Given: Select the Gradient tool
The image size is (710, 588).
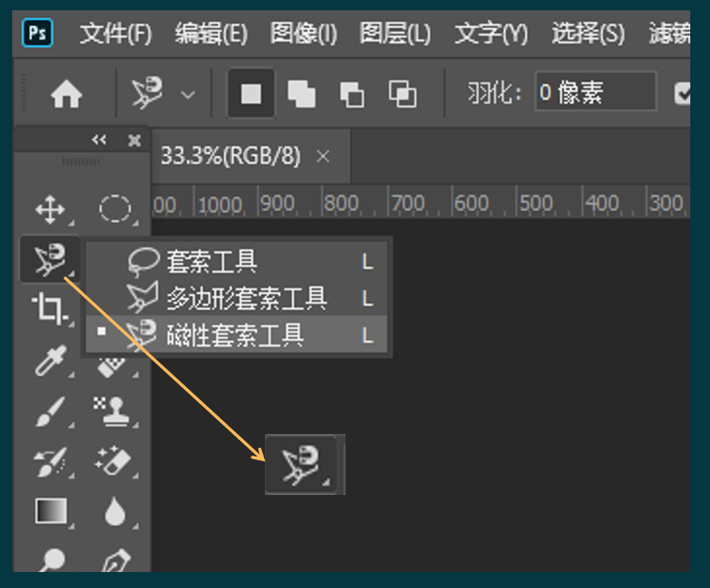Looking at the screenshot, I should tap(49, 512).
